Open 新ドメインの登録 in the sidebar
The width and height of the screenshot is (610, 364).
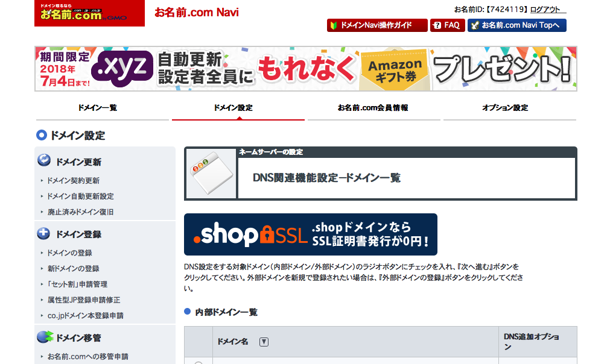(x=73, y=268)
